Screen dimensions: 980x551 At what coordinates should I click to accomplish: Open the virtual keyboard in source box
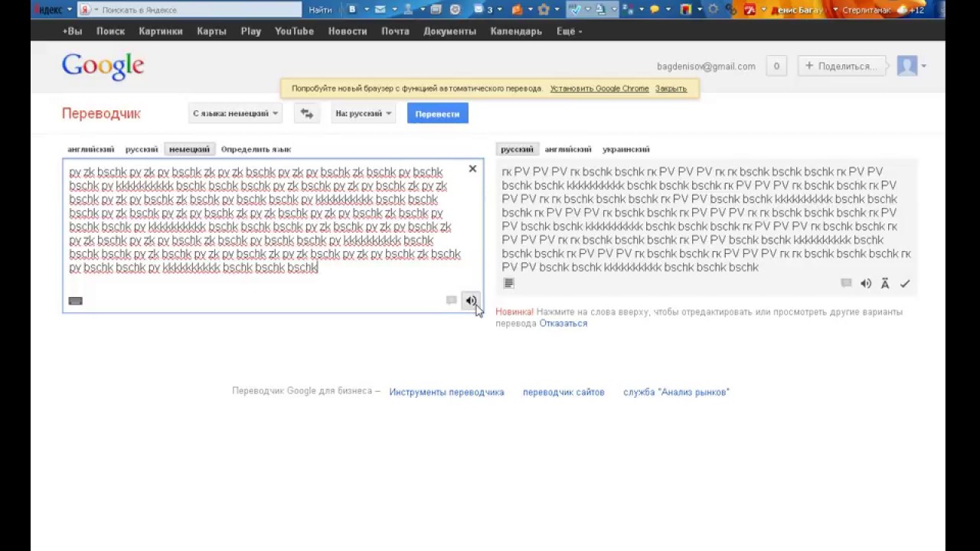pyautogui.click(x=75, y=301)
